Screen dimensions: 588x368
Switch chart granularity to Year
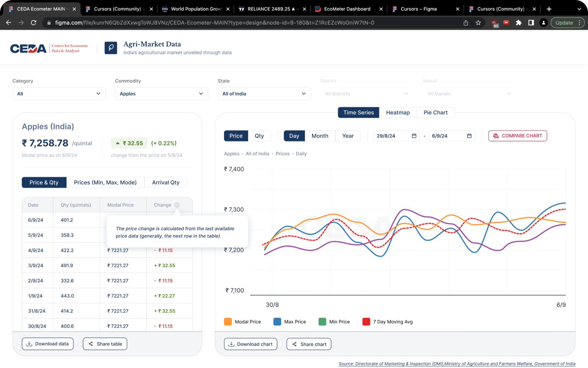[348, 136]
